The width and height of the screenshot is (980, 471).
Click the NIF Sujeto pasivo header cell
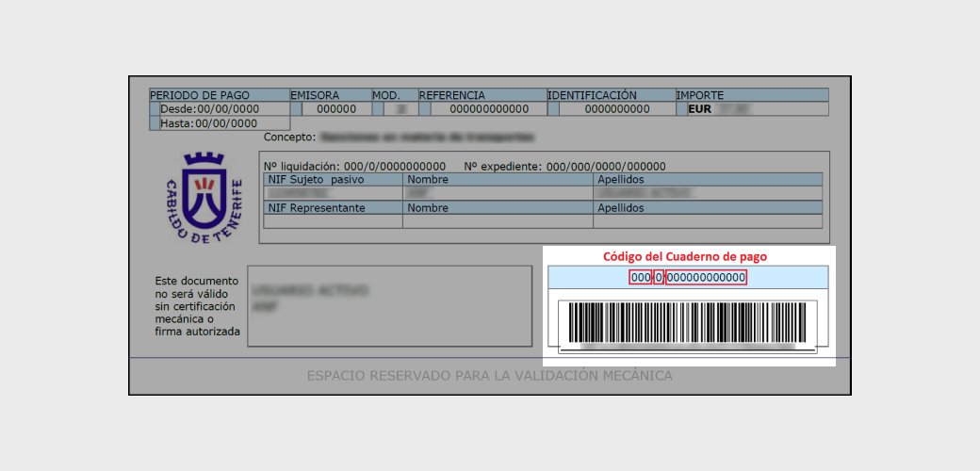point(334,179)
